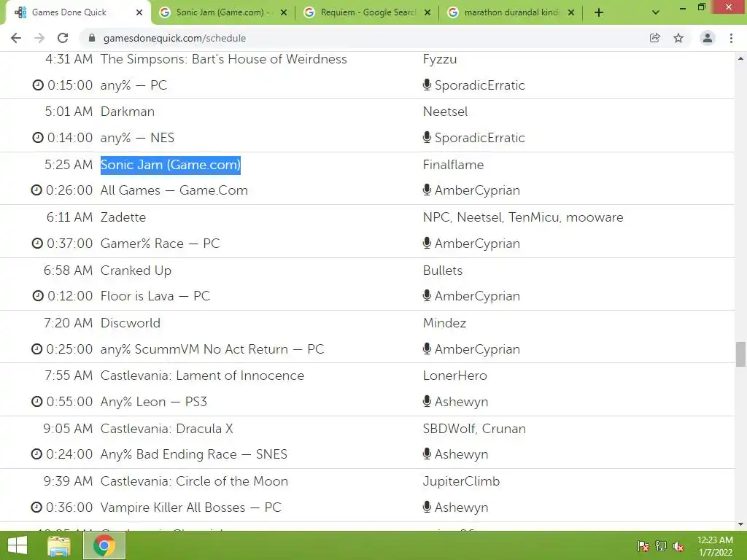Image resolution: width=747 pixels, height=560 pixels.
Task: Open a new browser tab
Action: [599, 13]
